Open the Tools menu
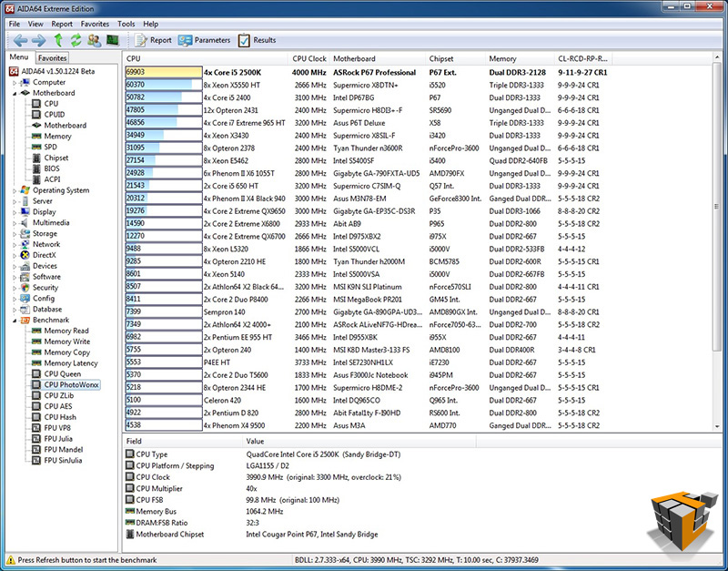Viewport: 728px width, 571px height. (x=126, y=24)
